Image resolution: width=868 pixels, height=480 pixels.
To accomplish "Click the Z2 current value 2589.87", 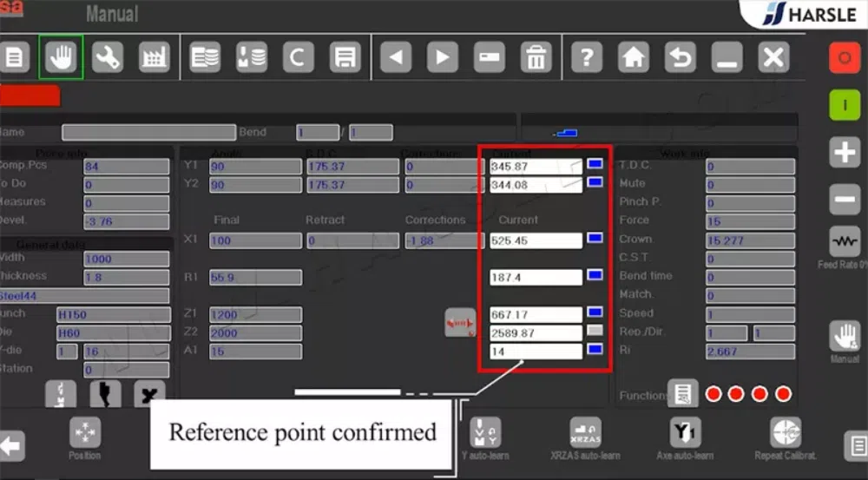I will tap(536, 332).
